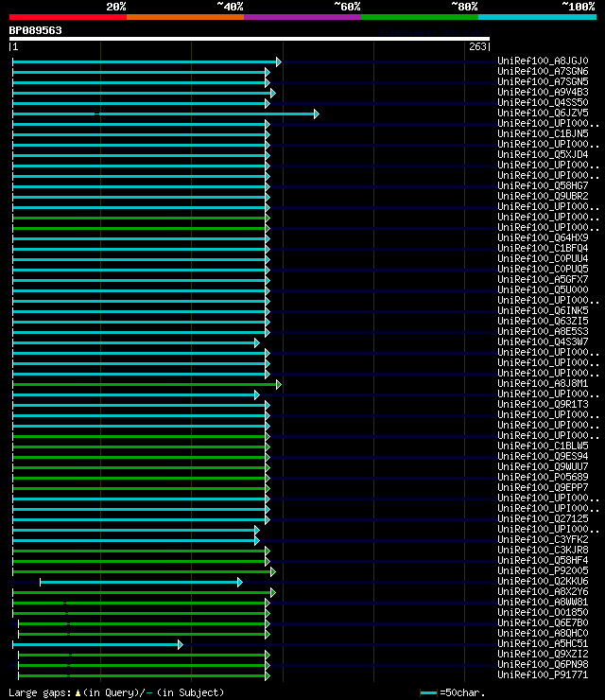
Task: Select the UniRef100_Q58HF4 label
Action: (543, 560)
